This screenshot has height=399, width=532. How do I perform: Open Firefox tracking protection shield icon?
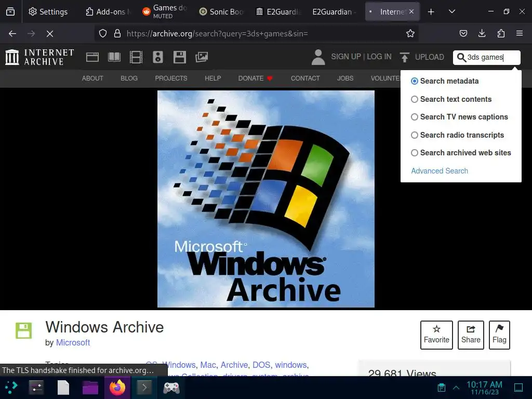click(x=103, y=33)
